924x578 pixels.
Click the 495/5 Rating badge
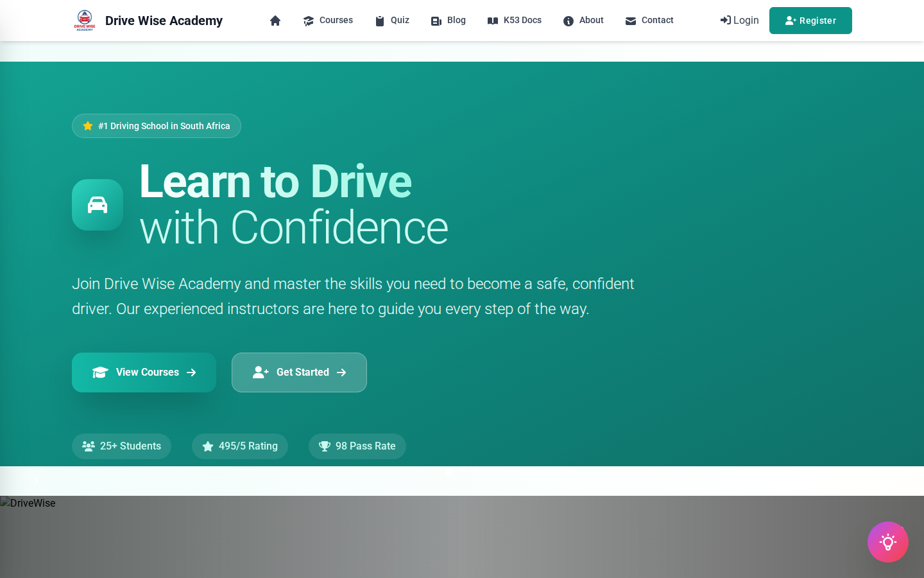[x=240, y=446]
